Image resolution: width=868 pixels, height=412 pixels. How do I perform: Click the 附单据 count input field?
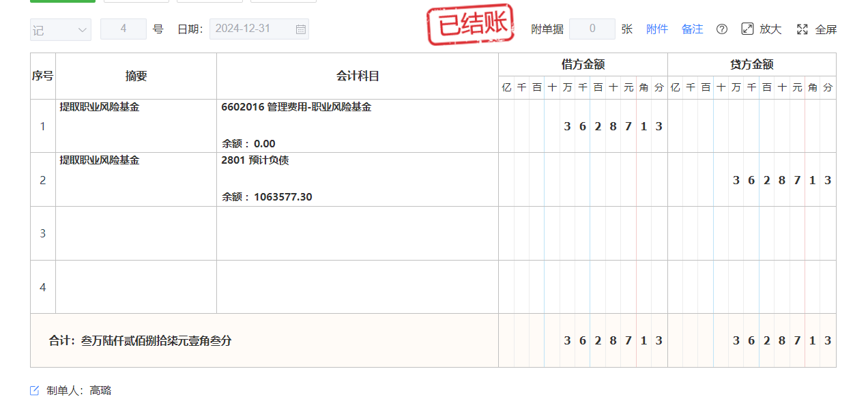click(592, 29)
